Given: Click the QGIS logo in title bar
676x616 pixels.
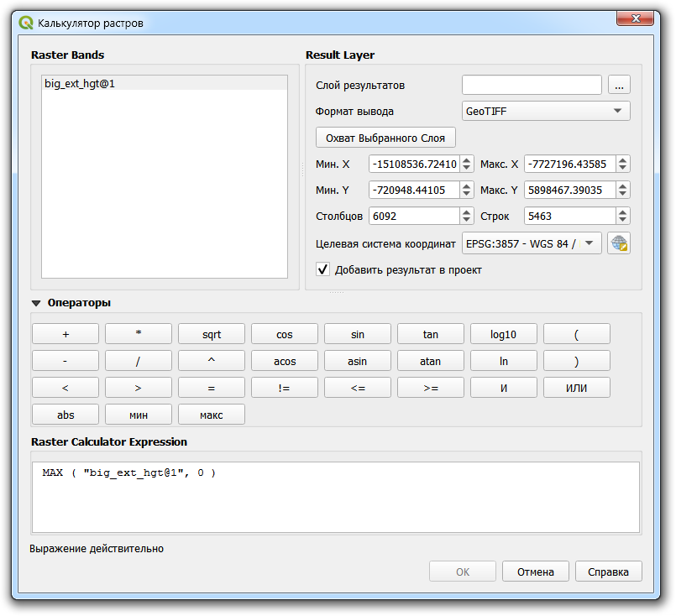Looking at the screenshot, I should (x=26, y=23).
